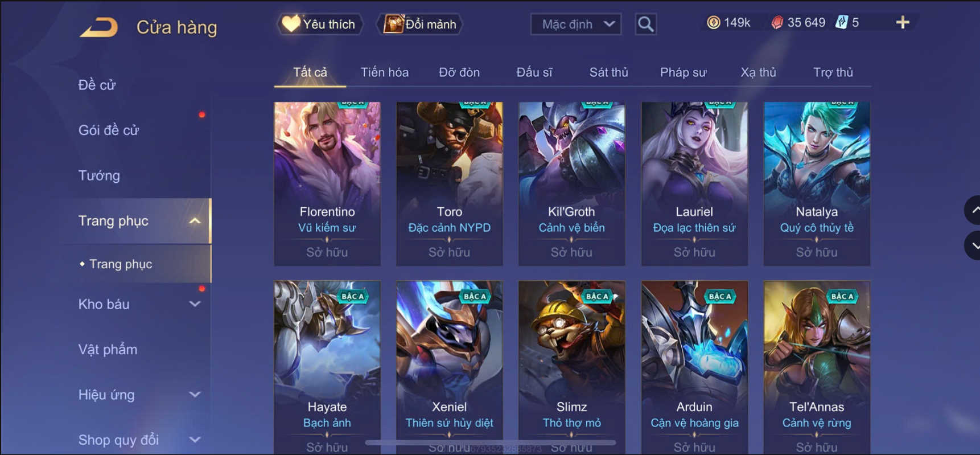
Task: Switch to the Pháp sư tab
Action: pyautogui.click(x=683, y=72)
